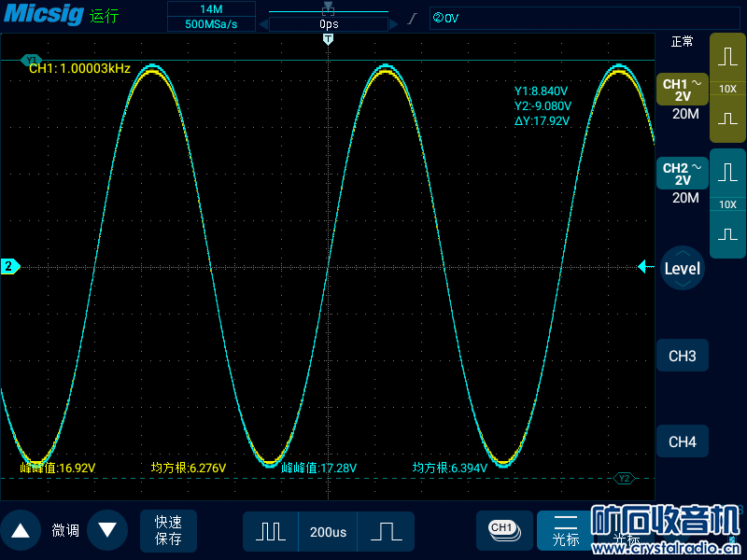Tap the channel 2 ground reference marker
This screenshot has height=560, width=747.
tap(9, 266)
